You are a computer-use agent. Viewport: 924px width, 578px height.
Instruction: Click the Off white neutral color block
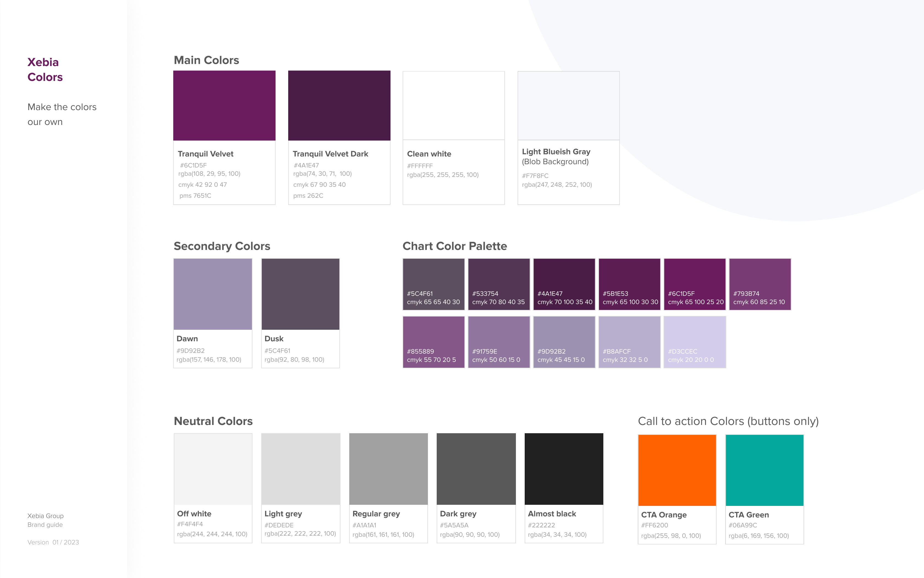[x=213, y=469]
